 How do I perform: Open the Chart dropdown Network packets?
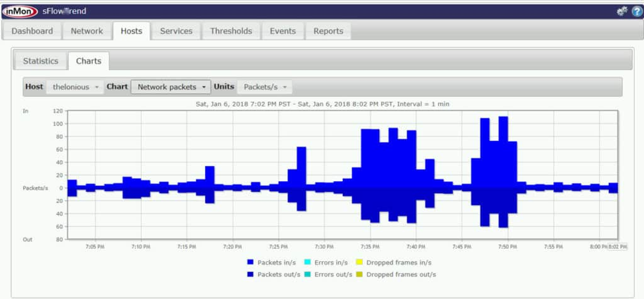[x=171, y=87]
